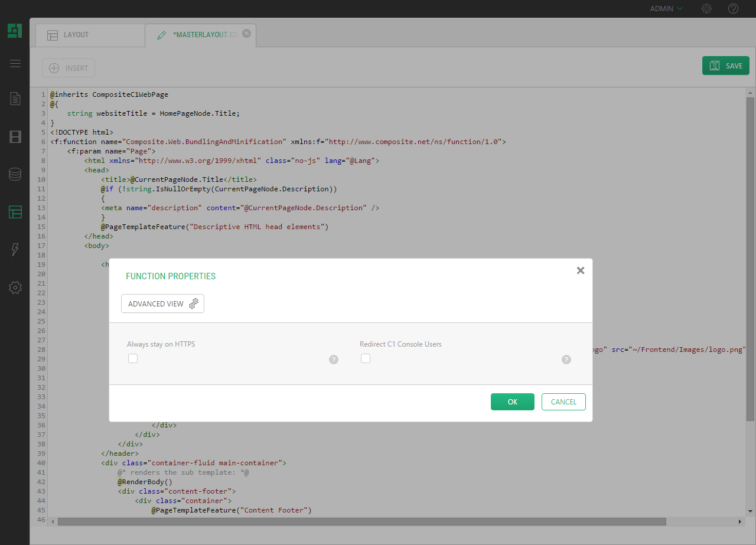Switch to Advanced View
Screen dimensions: 756x545
162,303
